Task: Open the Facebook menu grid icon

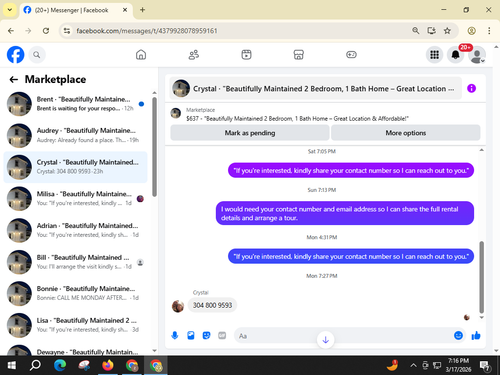Action: [x=434, y=55]
